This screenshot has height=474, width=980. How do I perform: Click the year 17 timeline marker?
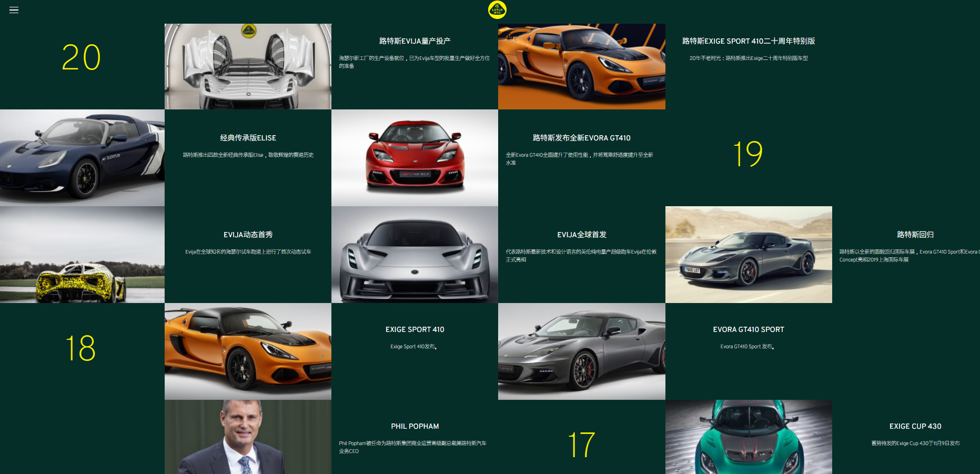click(581, 445)
